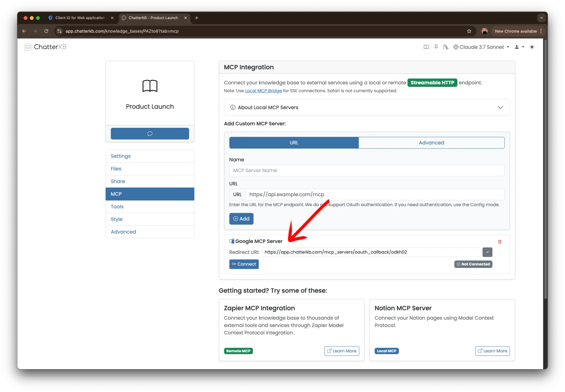Open the Advanced sidebar item

pos(150,232)
